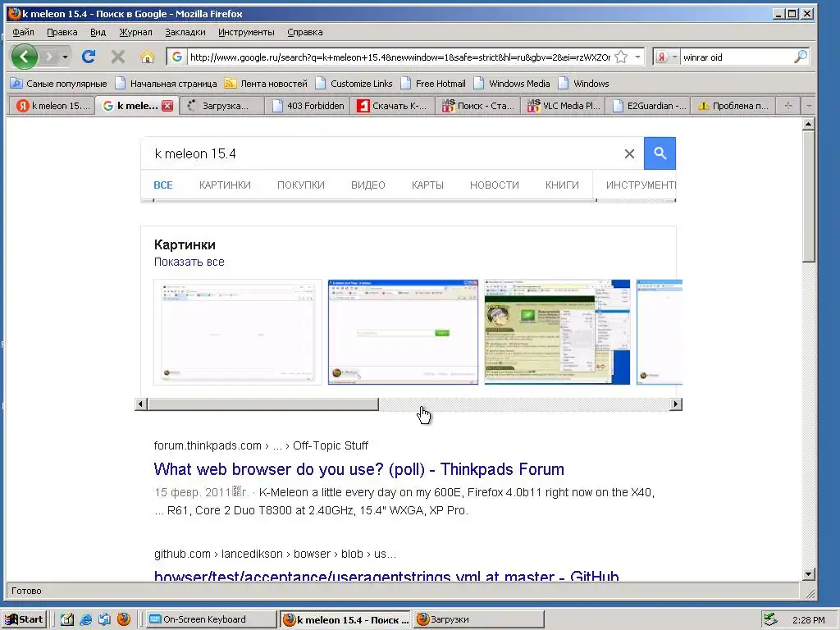Click the image carousel horizontal scrollbar thumb
This screenshot has height=630, width=840.
(263, 404)
